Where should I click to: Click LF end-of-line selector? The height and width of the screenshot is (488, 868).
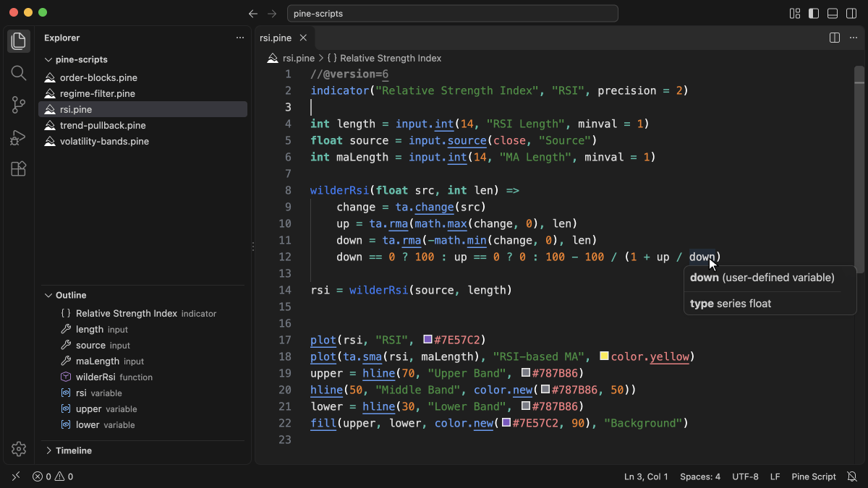click(775, 477)
